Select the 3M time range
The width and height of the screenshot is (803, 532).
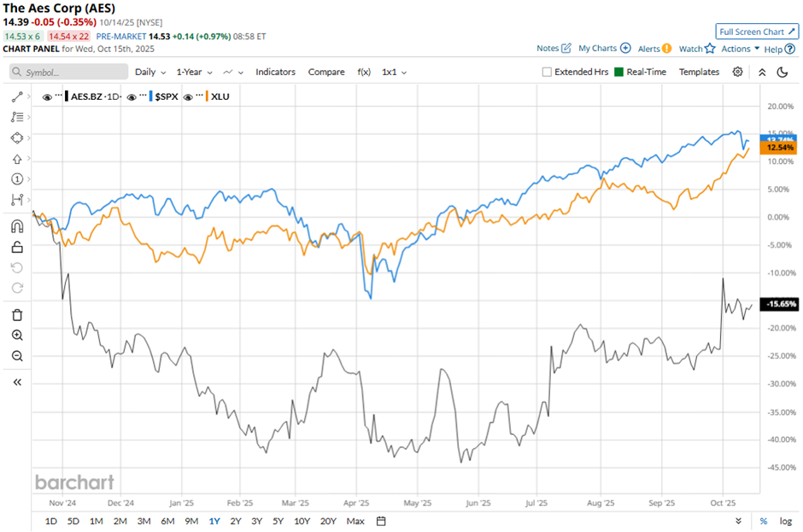(144, 521)
